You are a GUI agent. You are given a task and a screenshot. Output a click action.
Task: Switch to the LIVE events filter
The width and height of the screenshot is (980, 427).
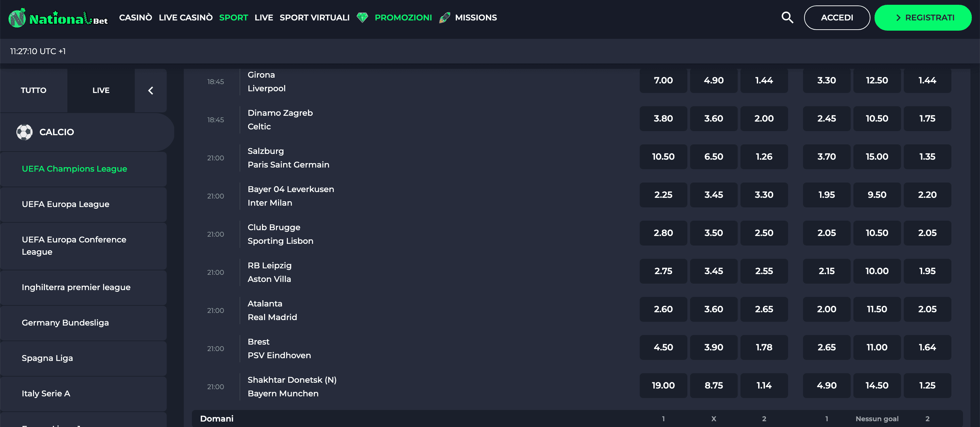(x=101, y=91)
